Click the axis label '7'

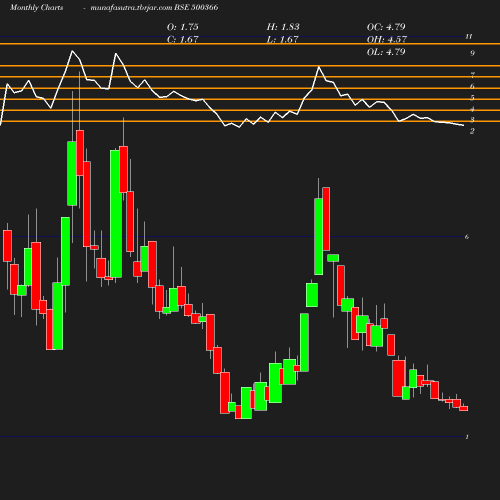[472, 75]
